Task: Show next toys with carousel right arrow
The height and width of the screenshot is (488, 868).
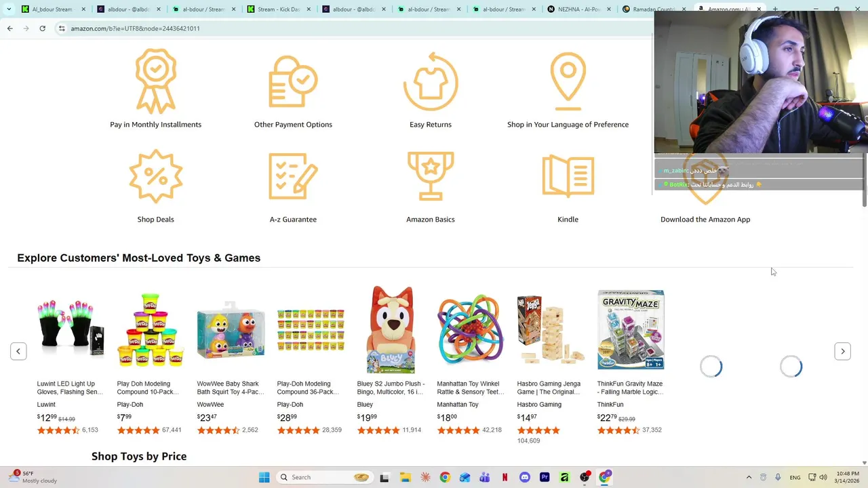Action: click(842, 351)
